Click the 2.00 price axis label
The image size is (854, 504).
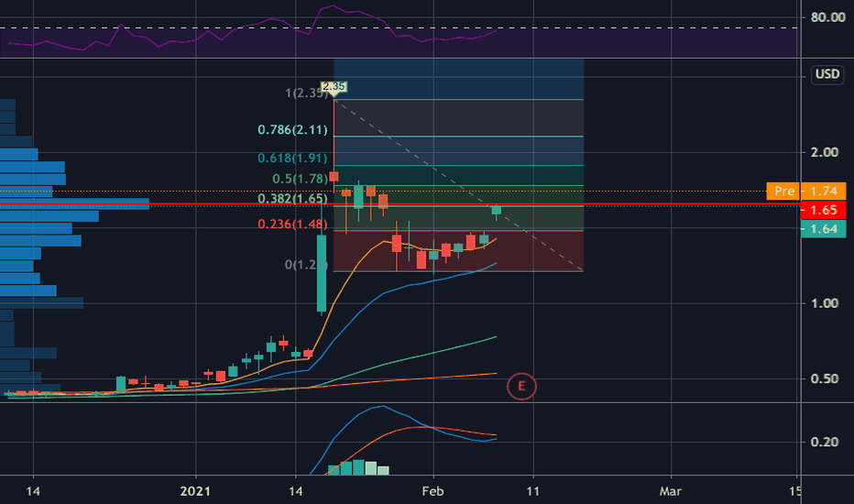click(x=824, y=152)
